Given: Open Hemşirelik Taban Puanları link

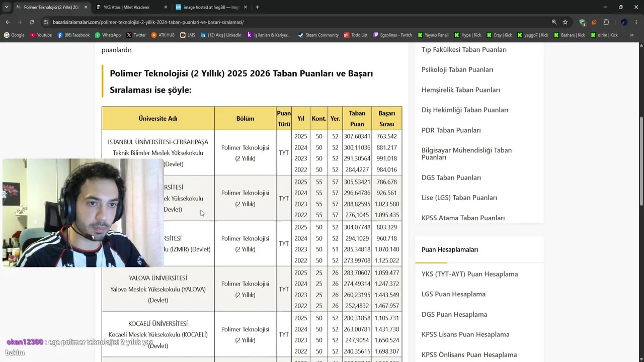Looking at the screenshot, I should click(461, 89).
